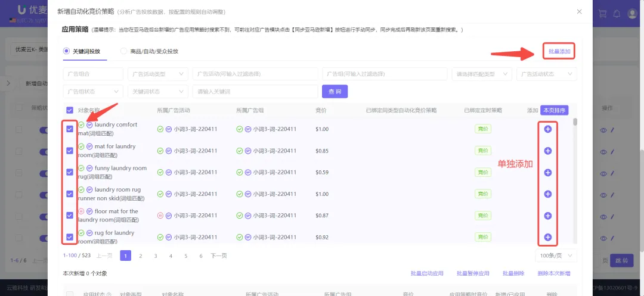The image size is (644, 296).
Task: Click 批量启动应用 link
Action: 427,273
